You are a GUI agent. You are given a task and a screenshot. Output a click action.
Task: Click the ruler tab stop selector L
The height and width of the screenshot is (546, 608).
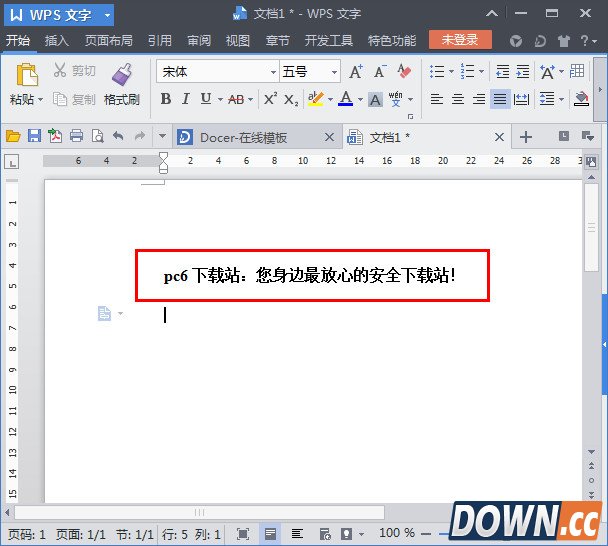(12, 162)
